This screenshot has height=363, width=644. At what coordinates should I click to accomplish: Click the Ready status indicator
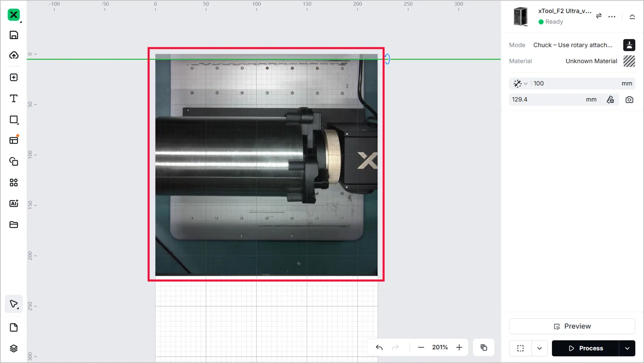pyautogui.click(x=551, y=22)
